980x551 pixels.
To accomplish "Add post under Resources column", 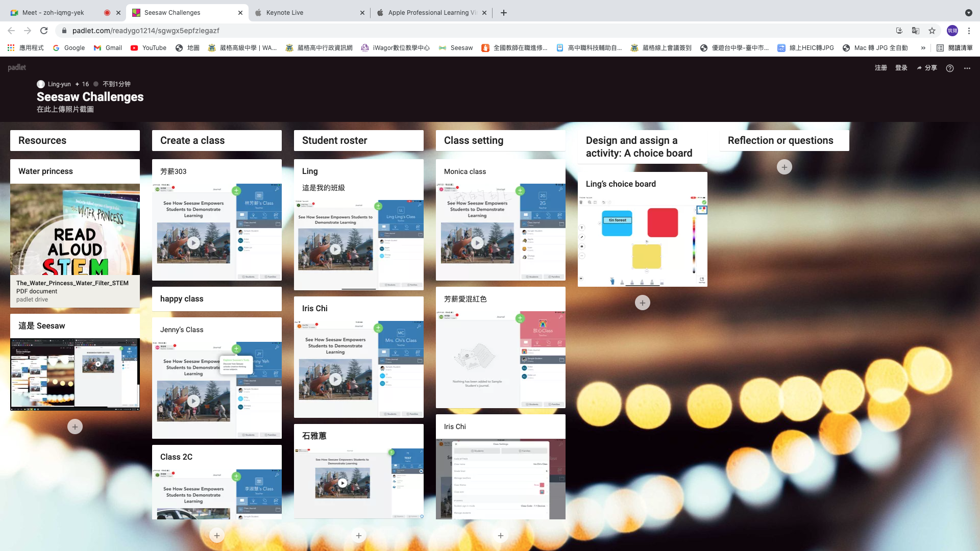I will point(75,427).
